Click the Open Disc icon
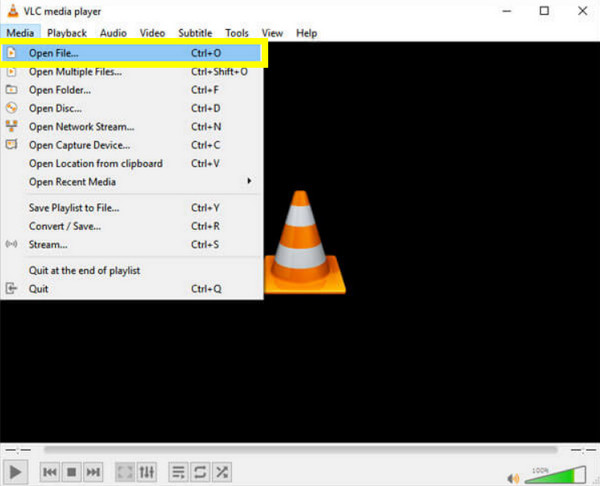Image resolution: width=600 pixels, height=486 pixels. (x=11, y=108)
